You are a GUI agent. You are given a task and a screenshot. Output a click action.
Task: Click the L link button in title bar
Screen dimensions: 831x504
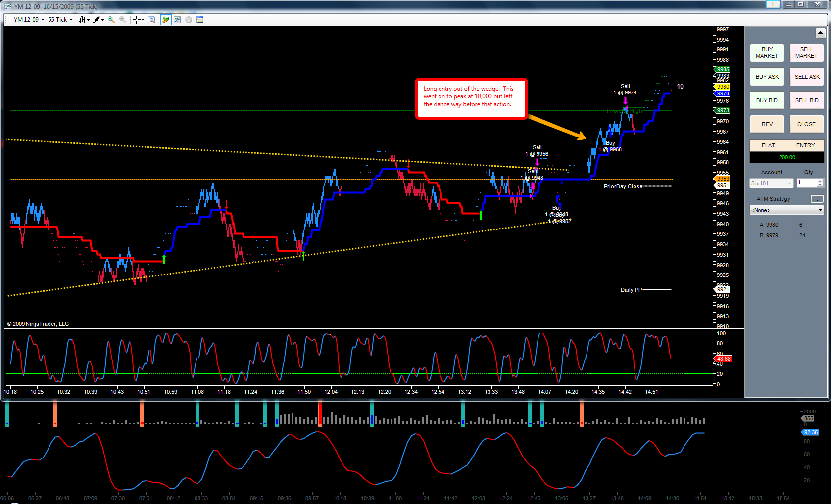[x=773, y=4]
